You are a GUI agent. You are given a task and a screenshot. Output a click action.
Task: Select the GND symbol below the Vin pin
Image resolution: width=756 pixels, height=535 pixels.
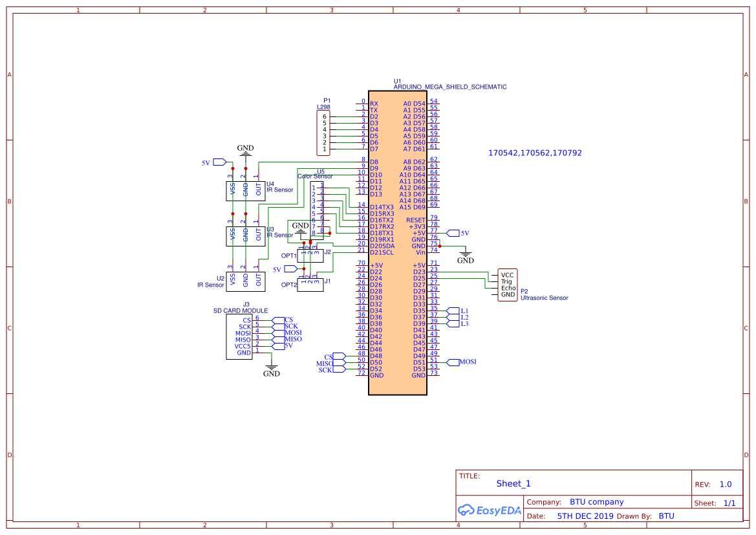pos(466,255)
